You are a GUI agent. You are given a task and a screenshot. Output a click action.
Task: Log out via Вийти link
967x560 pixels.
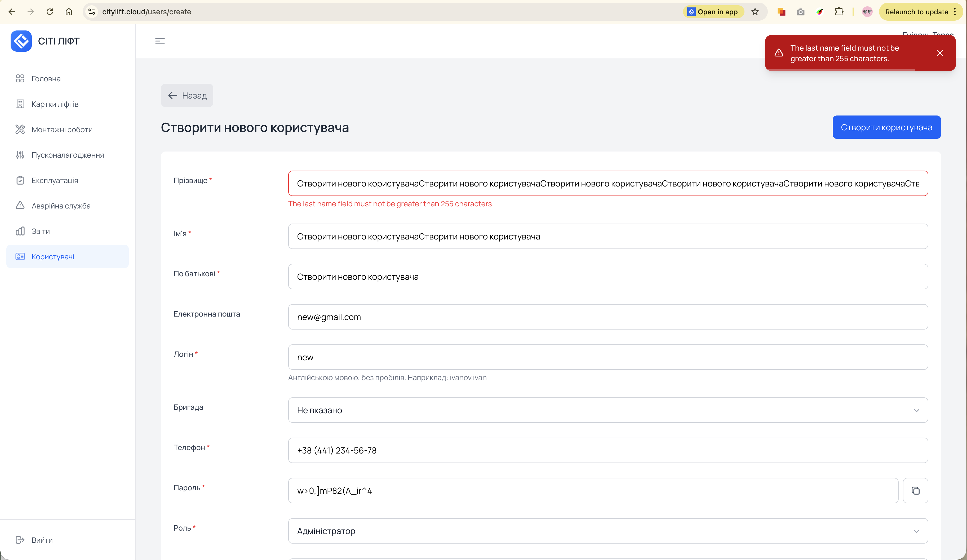pos(42,540)
